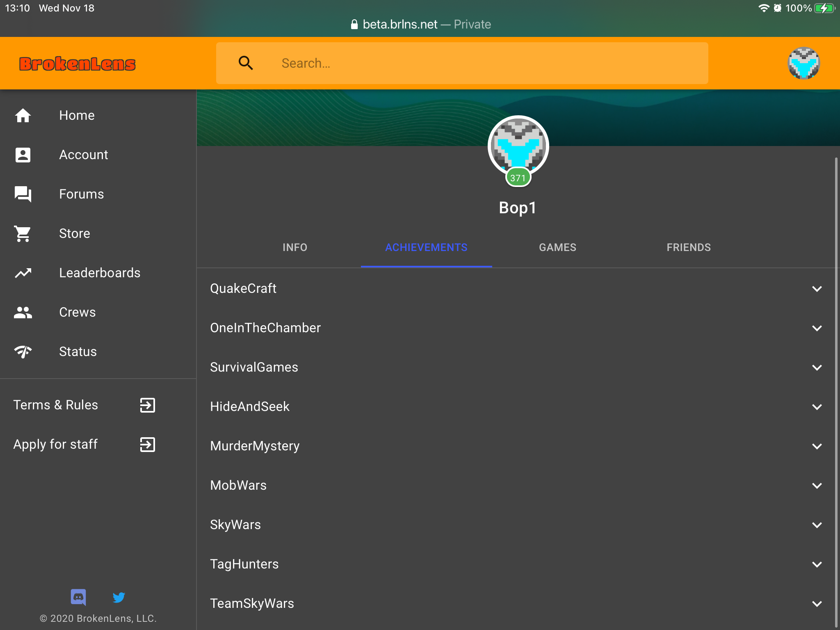Viewport: 840px width, 630px height.
Task: Click the Leaderboards trending arrow icon
Action: coord(23,273)
